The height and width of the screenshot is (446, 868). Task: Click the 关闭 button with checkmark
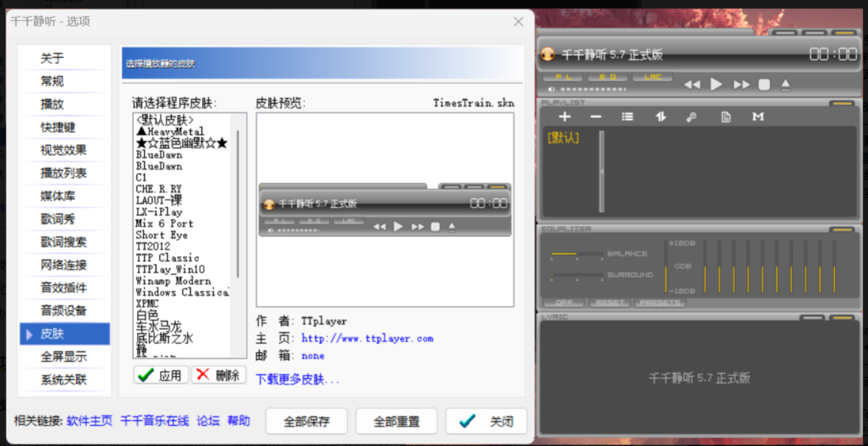pyautogui.click(x=486, y=421)
